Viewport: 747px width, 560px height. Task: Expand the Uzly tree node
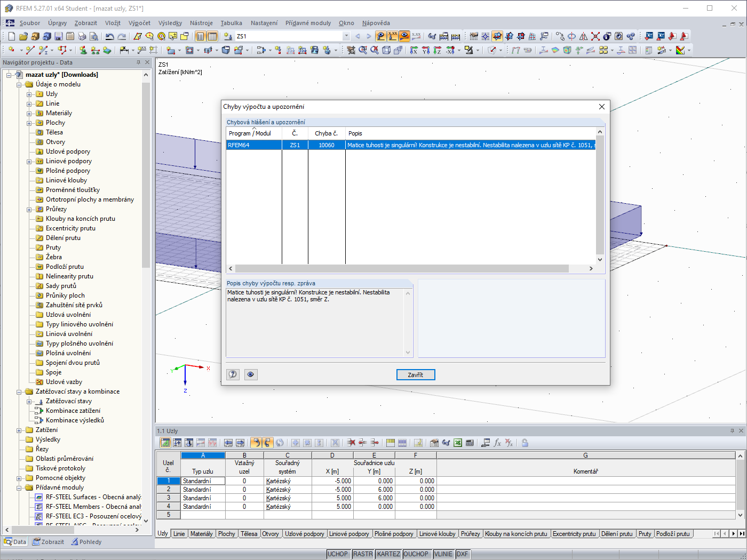pyautogui.click(x=30, y=94)
